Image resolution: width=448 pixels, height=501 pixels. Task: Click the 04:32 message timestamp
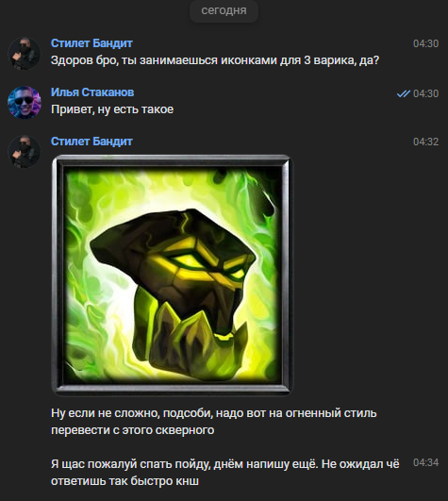[425, 142]
